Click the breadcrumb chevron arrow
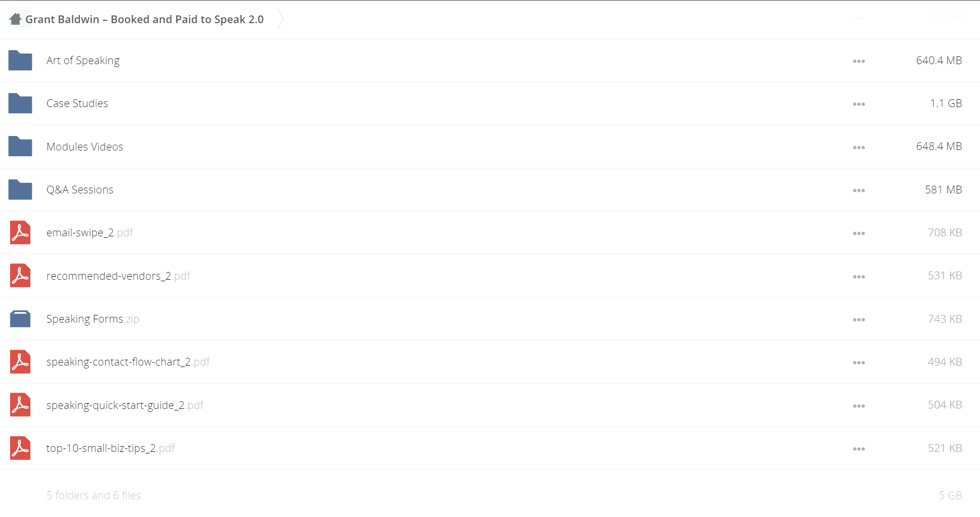Viewport: 980px width, 517px height. point(281,19)
